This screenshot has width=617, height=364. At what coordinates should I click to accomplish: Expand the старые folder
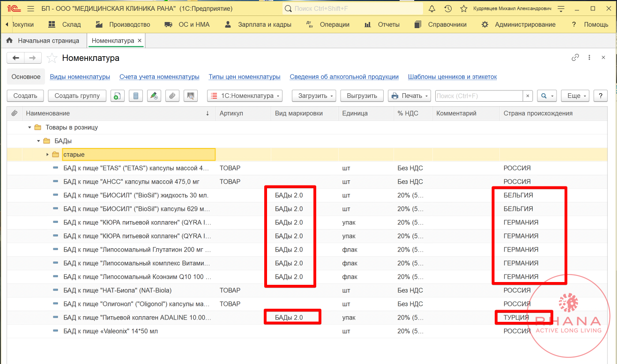click(47, 155)
